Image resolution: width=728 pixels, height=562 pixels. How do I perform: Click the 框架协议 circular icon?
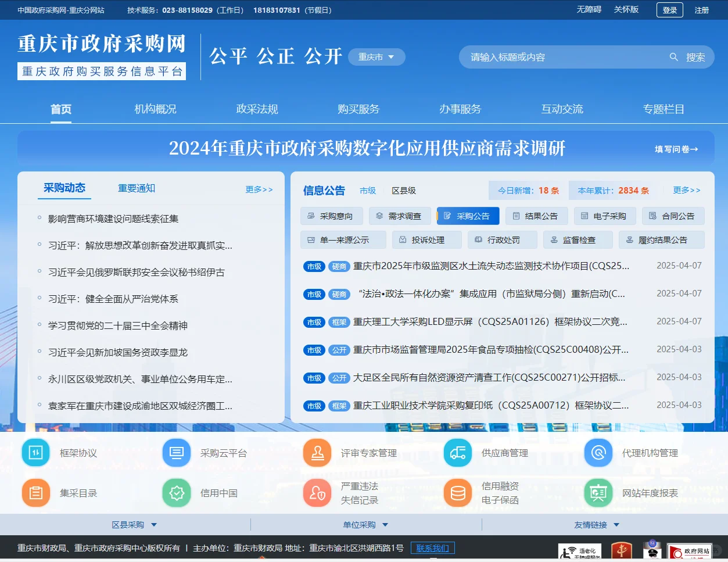pyautogui.click(x=36, y=453)
